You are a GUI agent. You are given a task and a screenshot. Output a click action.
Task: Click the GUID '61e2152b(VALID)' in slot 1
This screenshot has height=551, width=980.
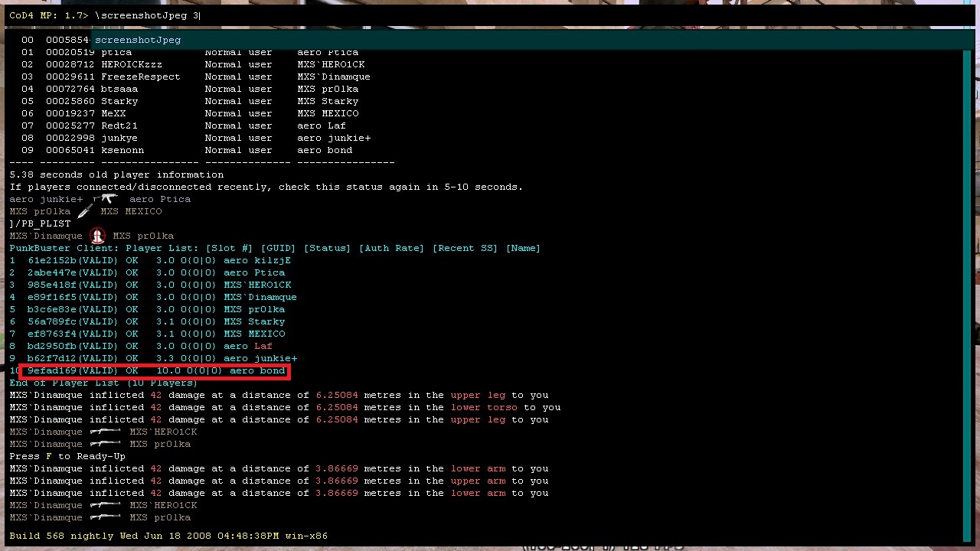(x=73, y=260)
